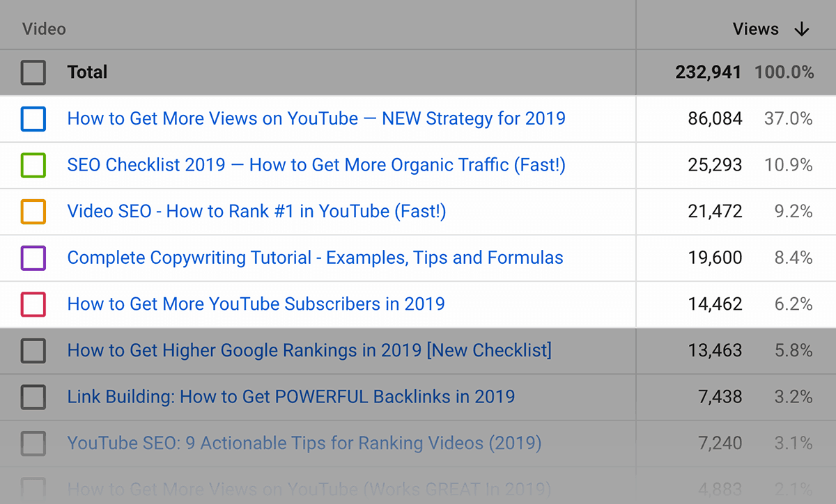
Task: Click the Video column header
Action: [44, 29]
